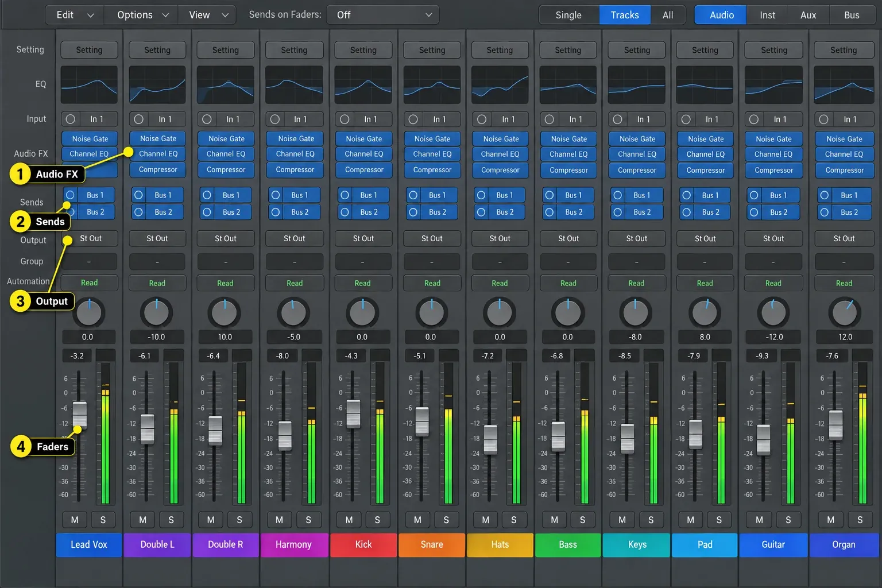Click the volume fader on Lead Vox
This screenshot has width=882, height=588.
[79, 415]
